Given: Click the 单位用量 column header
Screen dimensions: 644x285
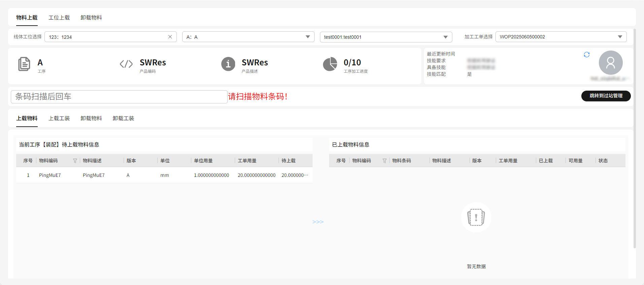Looking at the screenshot, I should (203, 161).
